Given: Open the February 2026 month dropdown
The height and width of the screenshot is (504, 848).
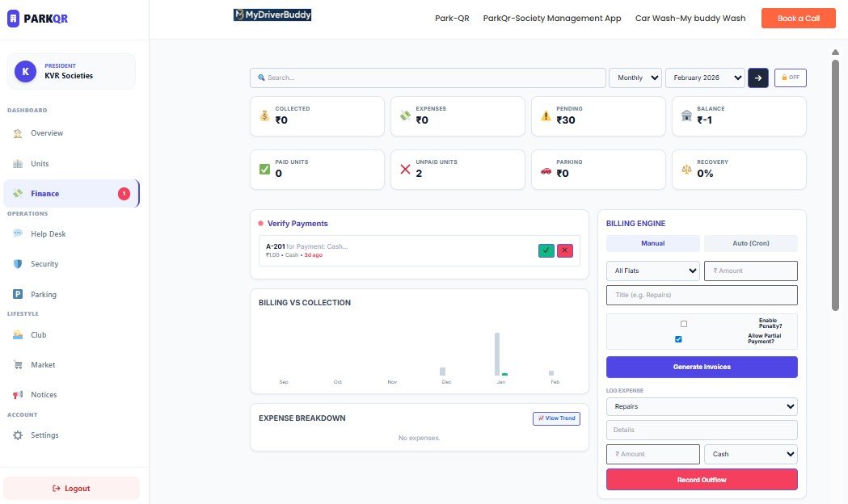Looking at the screenshot, I should tap(704, 78).
